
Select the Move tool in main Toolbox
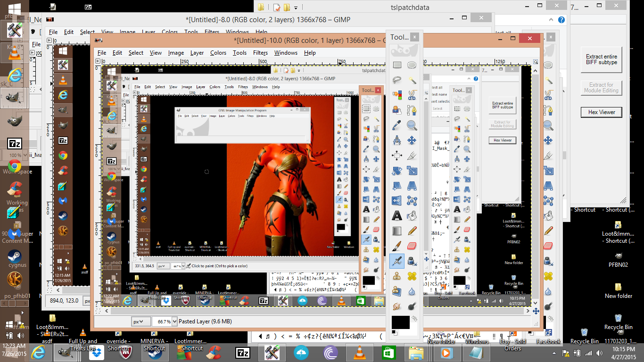[x=412, y=140]
